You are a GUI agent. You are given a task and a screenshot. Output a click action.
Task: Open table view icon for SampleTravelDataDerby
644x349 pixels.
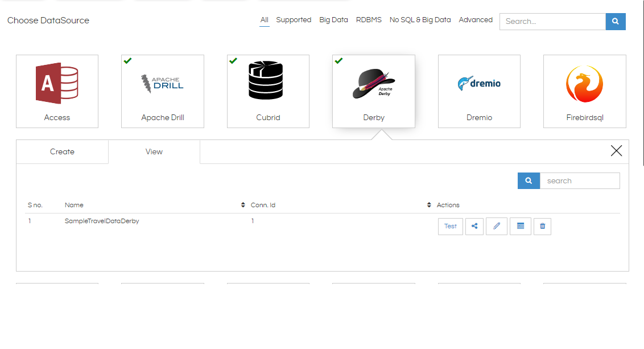pos(521,226)
